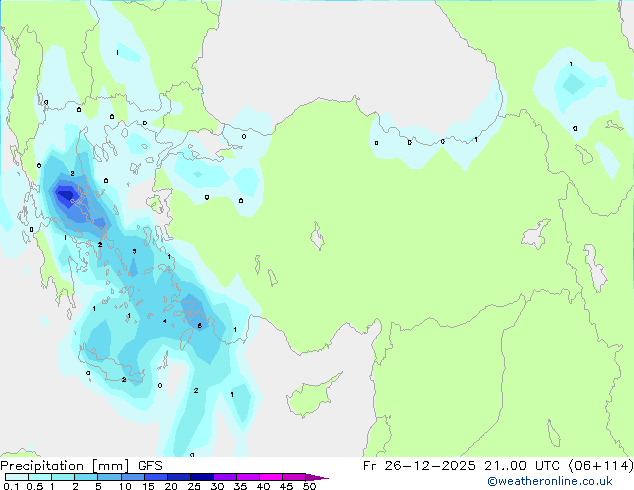The height and width of the screenshot is (490, 634).
Task: Click the '25' legend scale label
Action: click(194, 486)
